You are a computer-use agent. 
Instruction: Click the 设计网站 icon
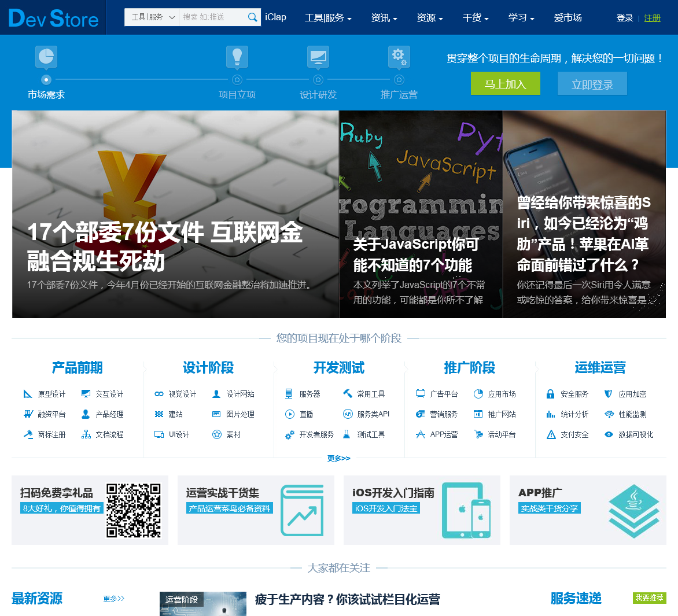click(x=216, y=394)
